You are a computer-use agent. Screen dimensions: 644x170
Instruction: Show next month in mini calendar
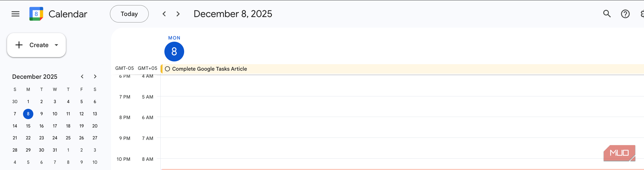(95, 77)
